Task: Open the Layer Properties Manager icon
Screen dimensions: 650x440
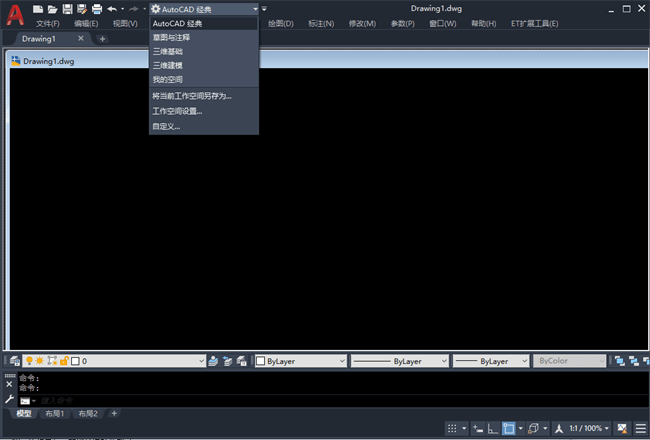Action: (15, 361)
